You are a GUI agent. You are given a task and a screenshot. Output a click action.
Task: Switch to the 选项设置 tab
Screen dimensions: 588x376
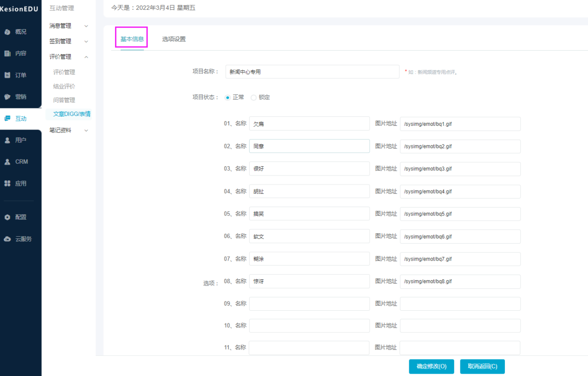pos(174,39)
